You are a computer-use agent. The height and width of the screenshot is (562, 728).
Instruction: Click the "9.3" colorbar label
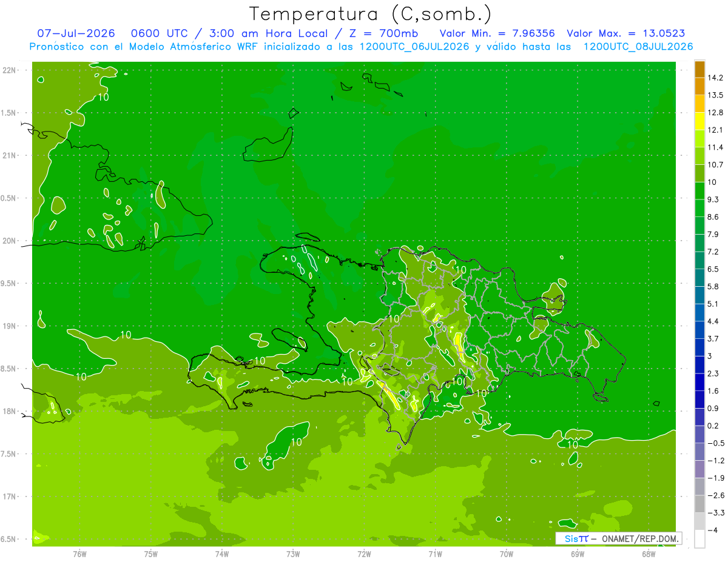pos(713,199)
